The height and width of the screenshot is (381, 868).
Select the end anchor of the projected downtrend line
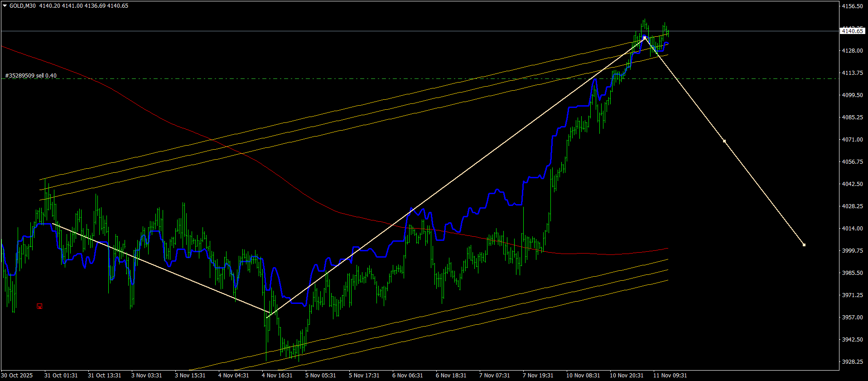pos(804,245)
